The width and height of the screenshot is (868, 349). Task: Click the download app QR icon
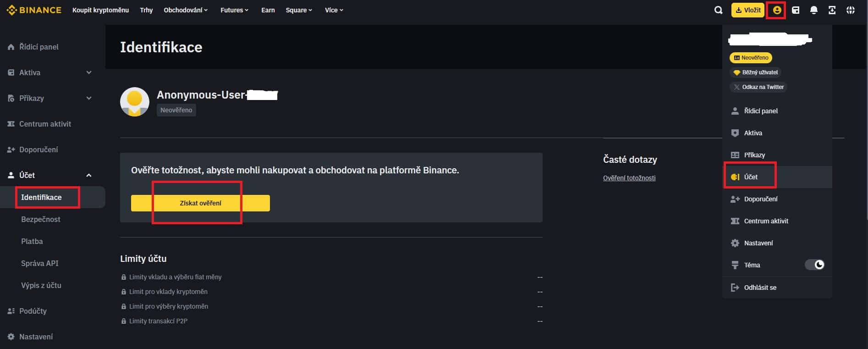(832, 10)
